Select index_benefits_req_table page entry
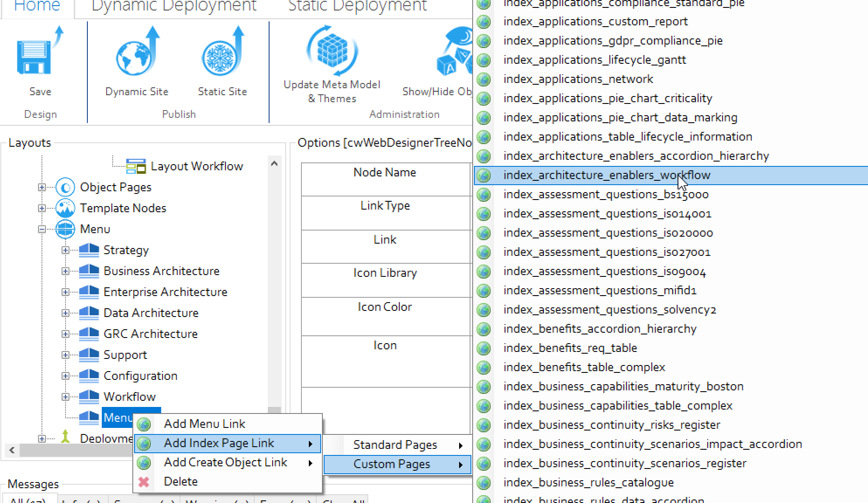868x503 pixels. coord(570,348)
